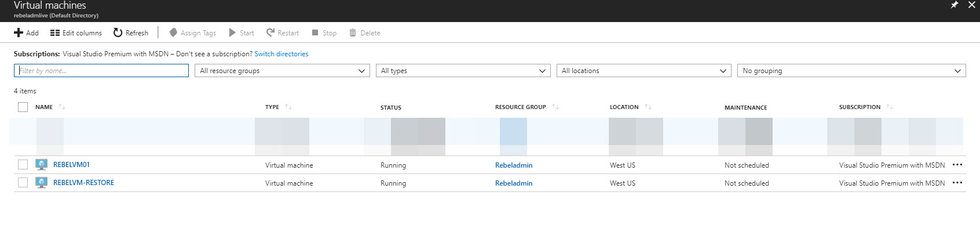Sort by Type column arrows
Viewport: 980px width, 228px height.
[x=288, y=107]
